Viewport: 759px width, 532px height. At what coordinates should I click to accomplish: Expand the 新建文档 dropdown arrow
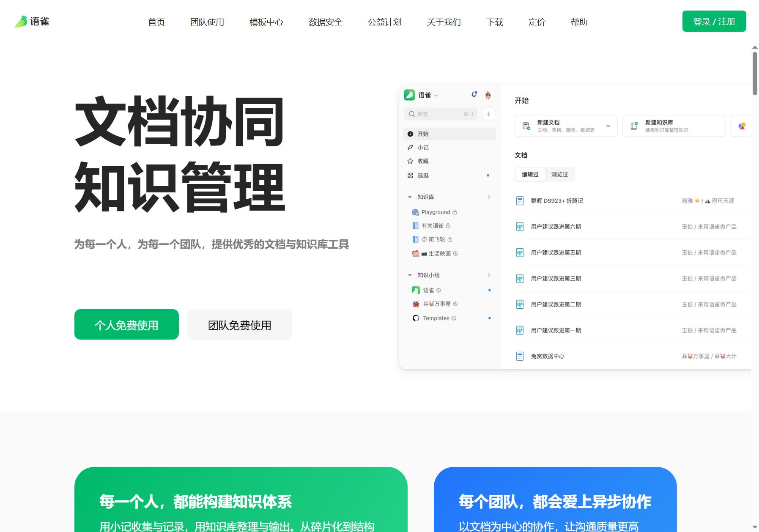point(608,126)
